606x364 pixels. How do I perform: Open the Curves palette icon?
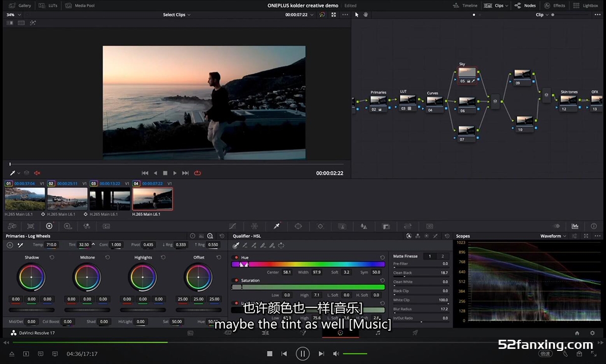232,226
